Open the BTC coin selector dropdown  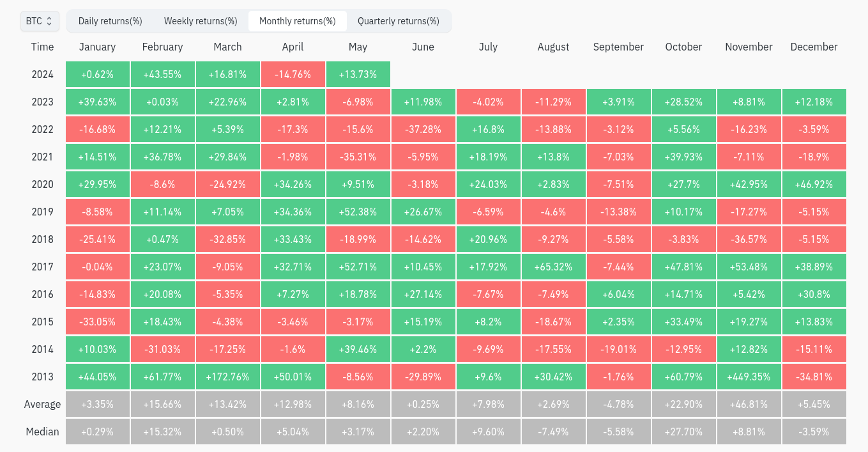pyautogui.click(x=40, y=21)
